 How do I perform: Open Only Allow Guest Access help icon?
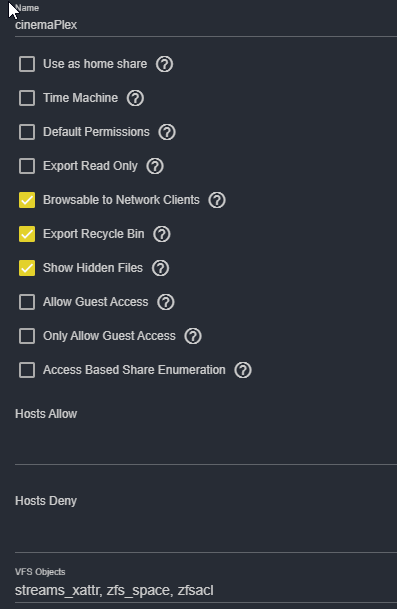[193, 336]
